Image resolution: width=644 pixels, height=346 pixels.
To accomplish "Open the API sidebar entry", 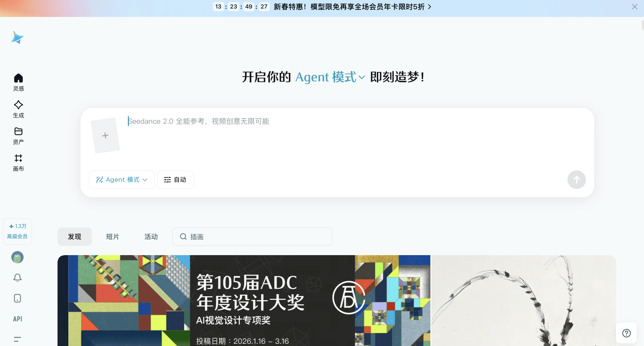I will [x=17, y=319].
